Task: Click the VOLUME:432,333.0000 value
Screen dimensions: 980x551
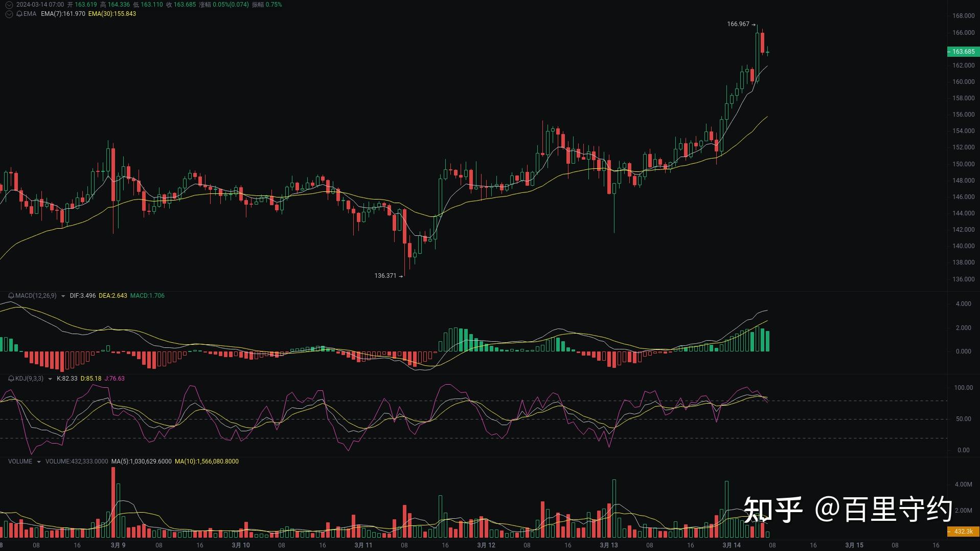Action: [x=77, y=461]
